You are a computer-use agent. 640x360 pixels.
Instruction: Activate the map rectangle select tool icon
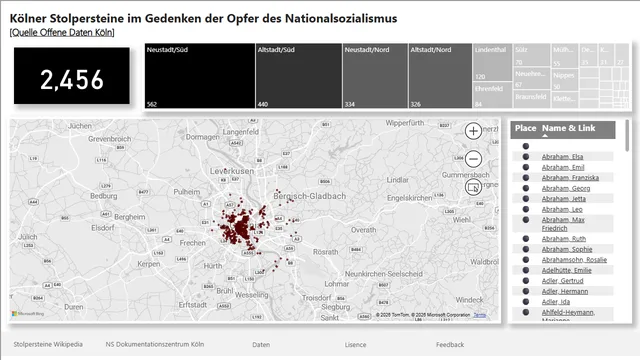[473, 187]
